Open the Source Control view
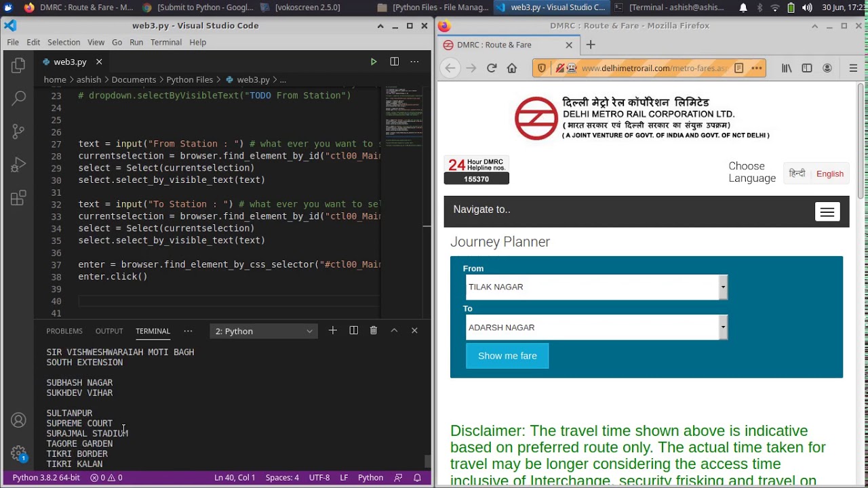868x488 pixels. coord(18,131)
